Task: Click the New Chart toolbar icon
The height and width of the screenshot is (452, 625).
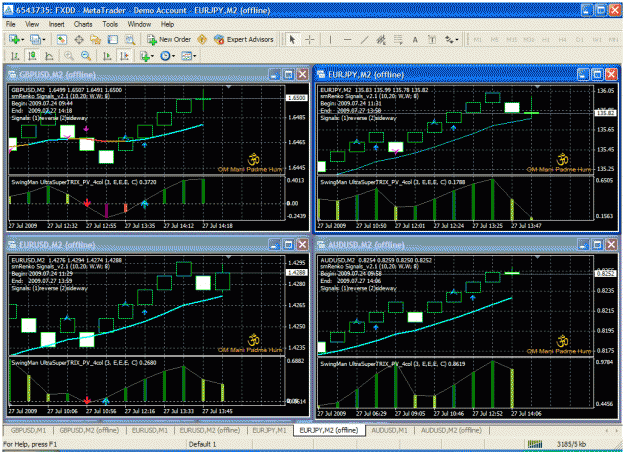Action: (14, 39)
